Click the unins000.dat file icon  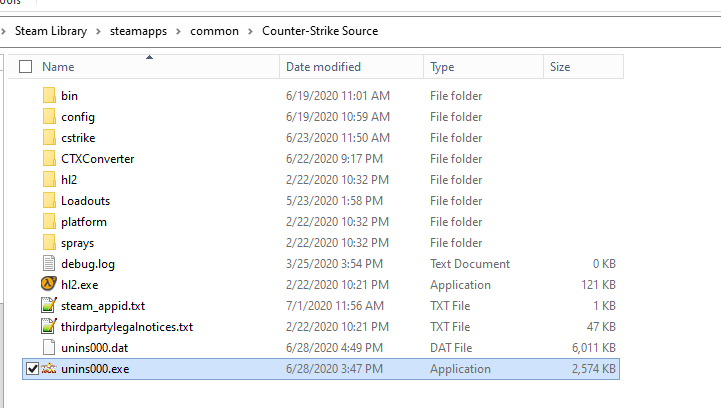(x=49, y=348)
